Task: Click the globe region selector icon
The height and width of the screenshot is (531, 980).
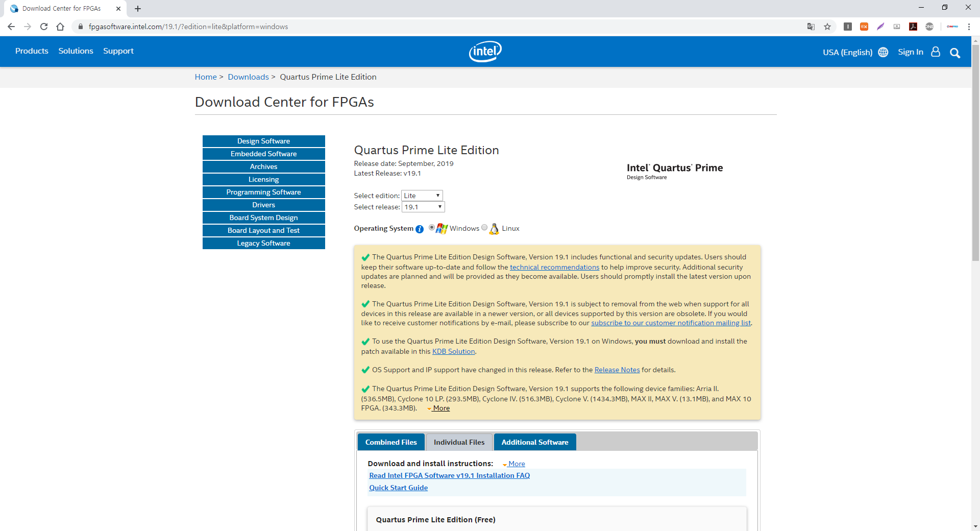Action: 884,52
